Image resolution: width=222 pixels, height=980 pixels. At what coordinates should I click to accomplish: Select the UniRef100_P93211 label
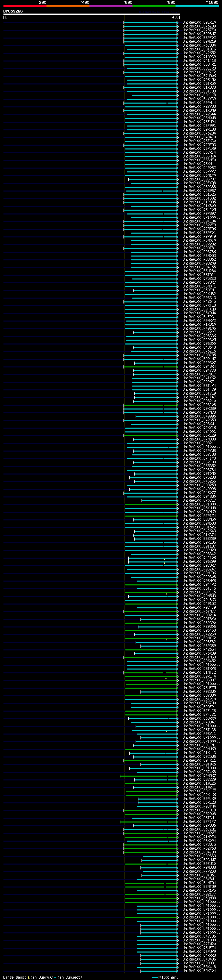(199, 443)
